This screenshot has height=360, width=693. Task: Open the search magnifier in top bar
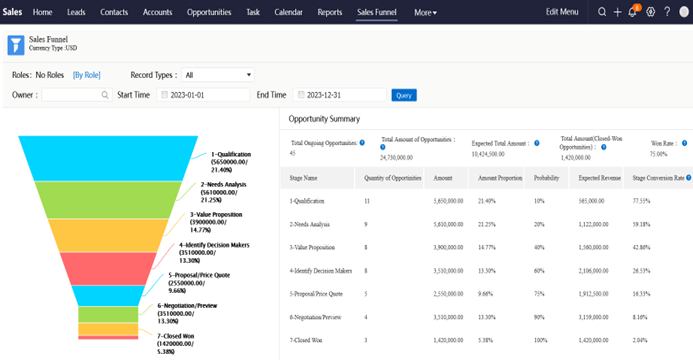pyautogui.click(x=602, y=12)
